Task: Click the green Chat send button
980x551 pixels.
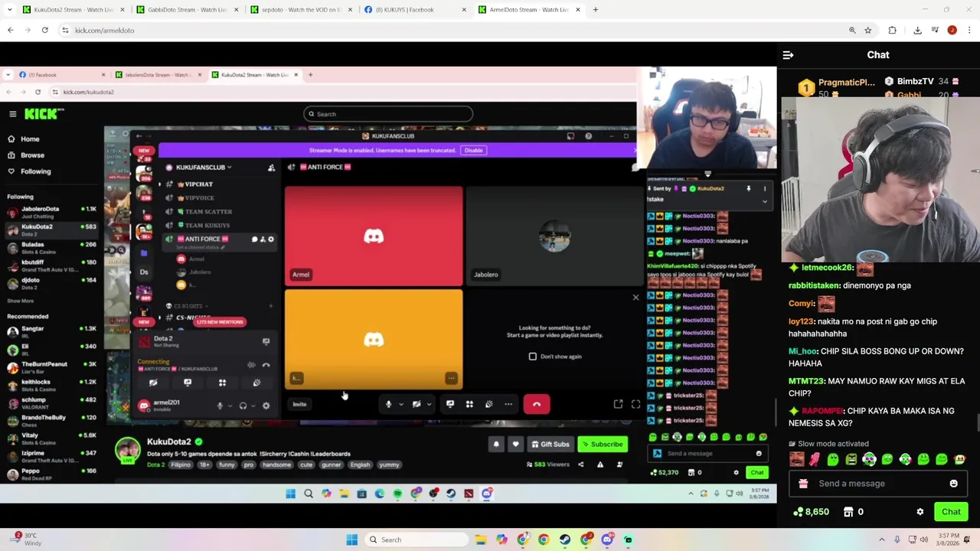Action: pos(951,512)
